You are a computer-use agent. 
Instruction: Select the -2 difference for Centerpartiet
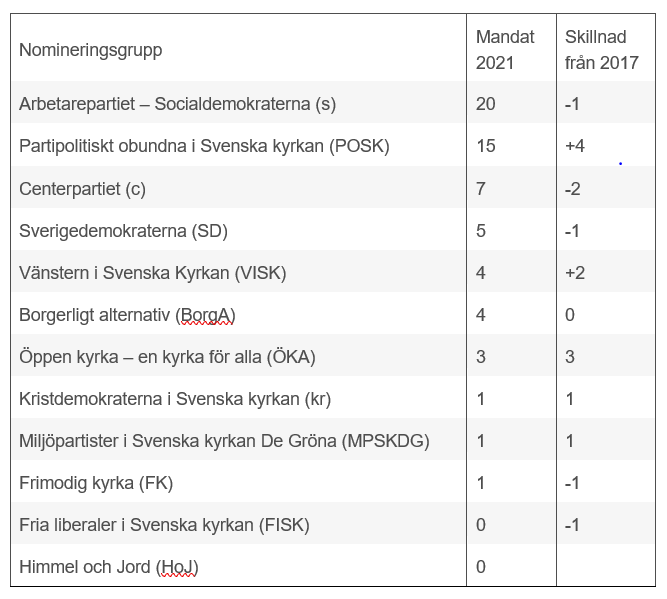click(x=572, y=189)
